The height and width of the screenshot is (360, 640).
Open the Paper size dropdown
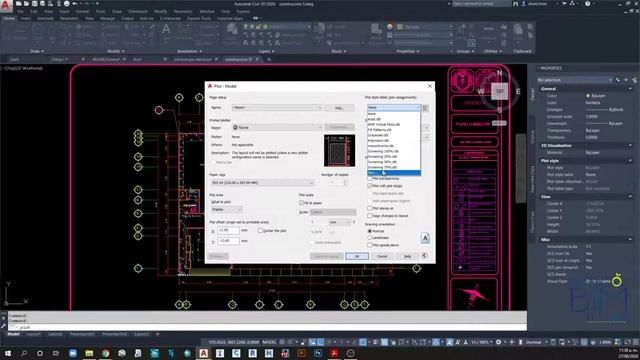pyautogui.click(x=262, y=182)
